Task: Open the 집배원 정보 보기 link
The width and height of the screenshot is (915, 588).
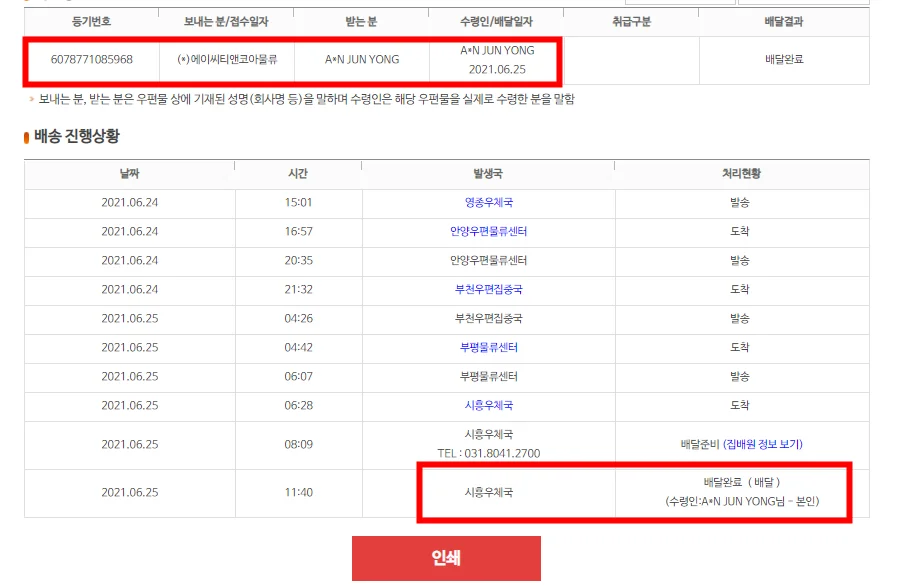Action: click(x=763, y=444)
